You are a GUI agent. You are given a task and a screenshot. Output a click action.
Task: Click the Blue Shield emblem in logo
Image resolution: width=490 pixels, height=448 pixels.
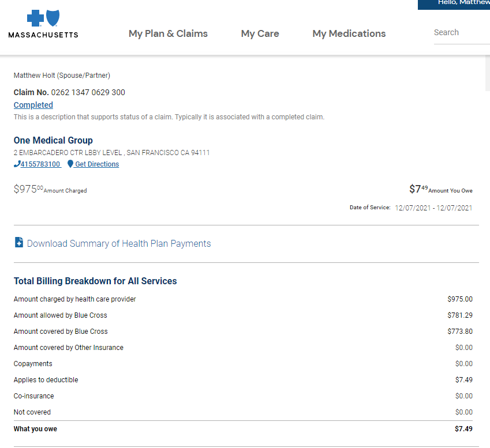(53, 18)
